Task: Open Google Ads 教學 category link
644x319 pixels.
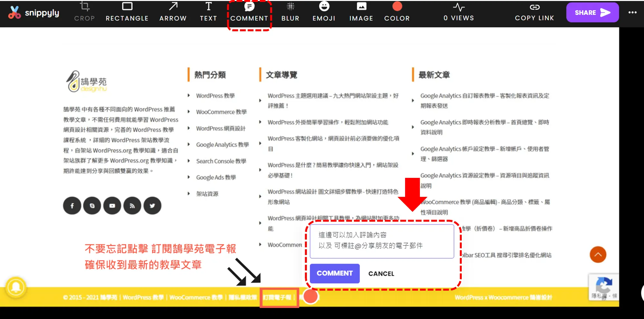Action: [x=216, y=177]
